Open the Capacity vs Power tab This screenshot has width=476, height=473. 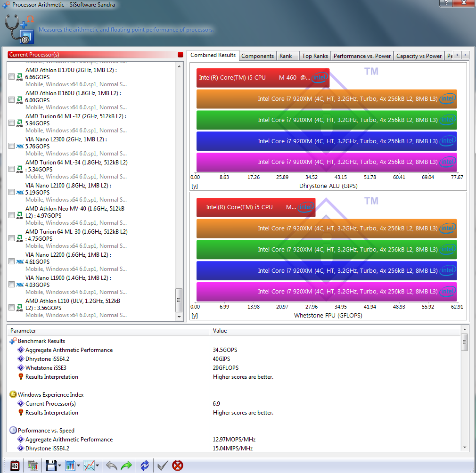pyautogui.click(x=419, y=56)
